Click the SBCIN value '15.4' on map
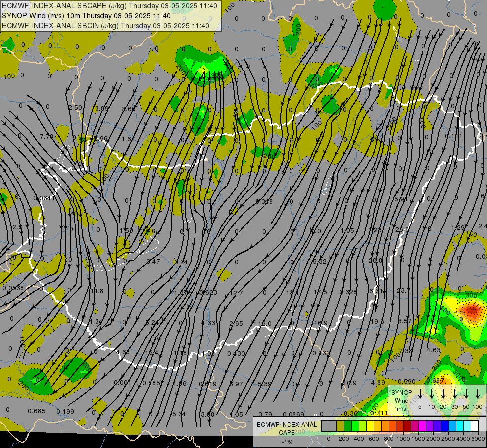 tap(152, 353)
